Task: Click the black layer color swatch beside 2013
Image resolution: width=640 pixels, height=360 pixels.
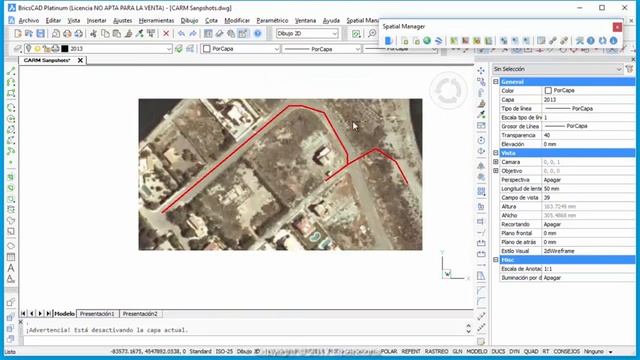Action: [65, 49]
